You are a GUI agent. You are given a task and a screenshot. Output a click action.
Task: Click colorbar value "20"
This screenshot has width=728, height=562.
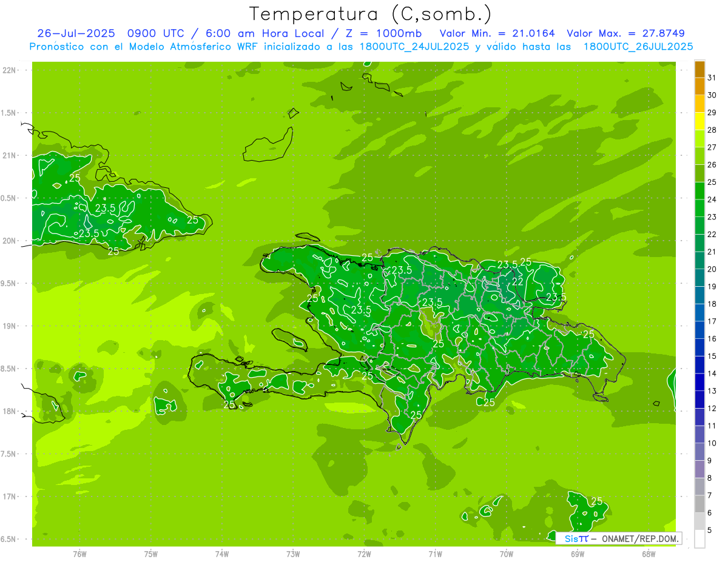tap(712, 269)
